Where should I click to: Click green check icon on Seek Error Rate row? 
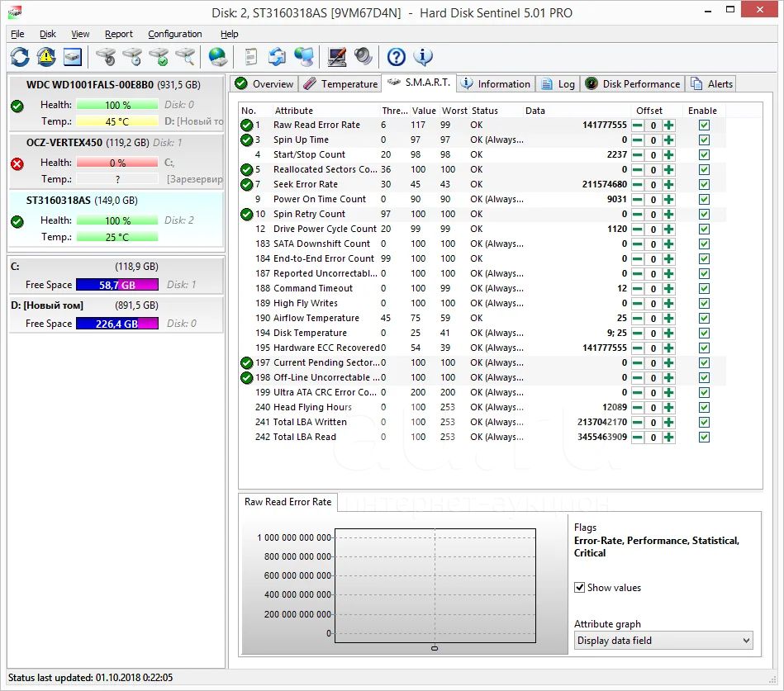246,185
